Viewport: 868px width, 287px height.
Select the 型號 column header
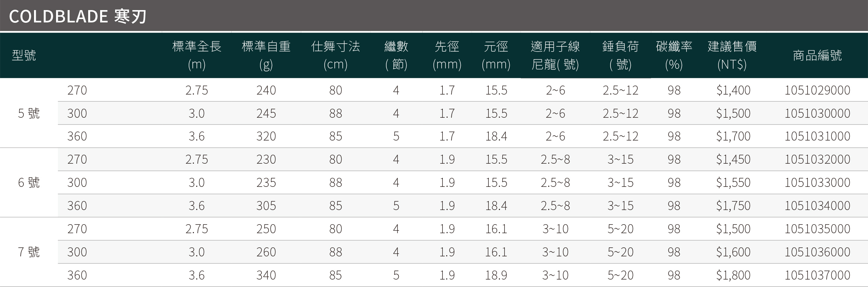[24, 55]
